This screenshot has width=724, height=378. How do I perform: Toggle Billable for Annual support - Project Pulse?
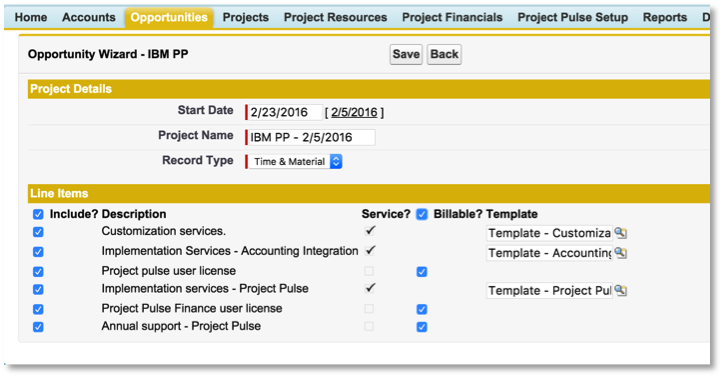[x=422, y=327]
